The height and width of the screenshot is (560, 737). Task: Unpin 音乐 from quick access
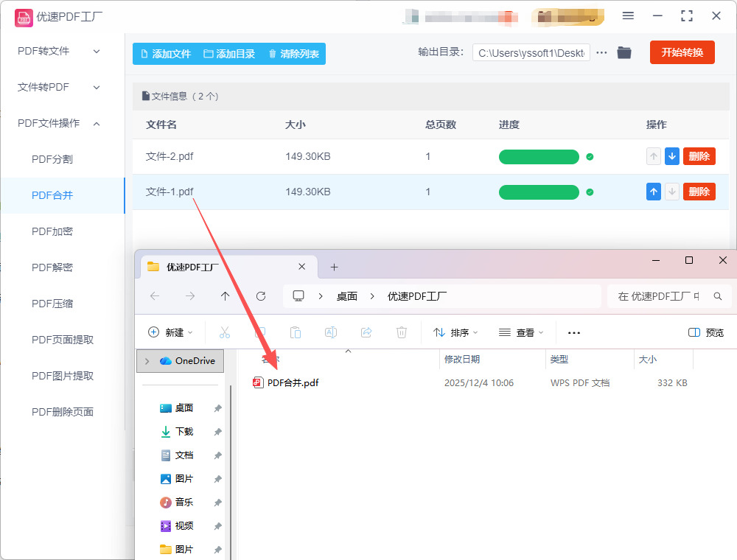217,503
